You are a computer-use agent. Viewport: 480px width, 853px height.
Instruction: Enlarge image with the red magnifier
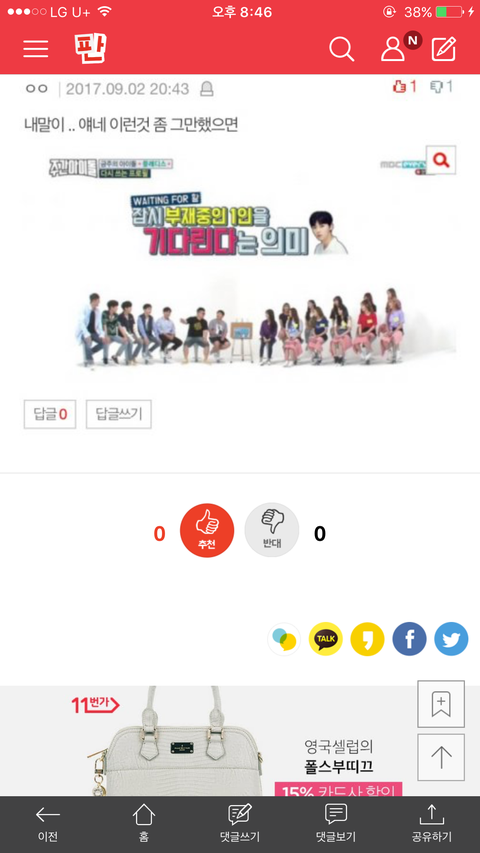(x=441, y=160)
